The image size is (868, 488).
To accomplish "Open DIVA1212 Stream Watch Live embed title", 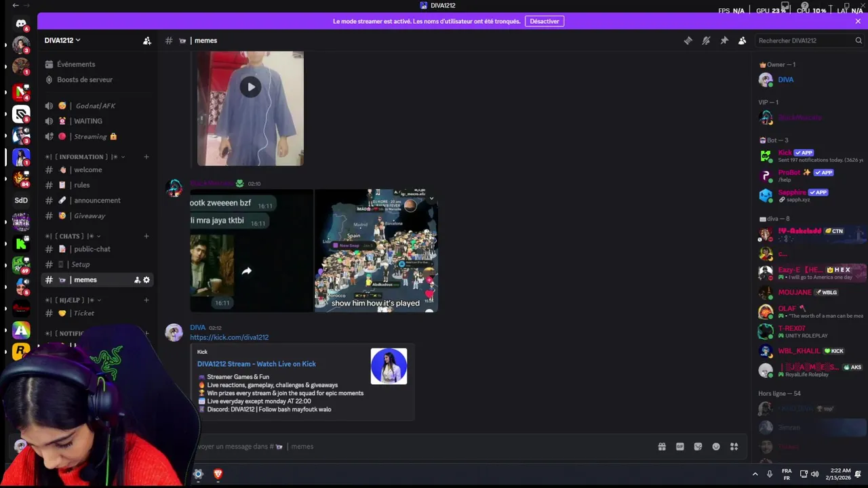I will click(256, 364).
